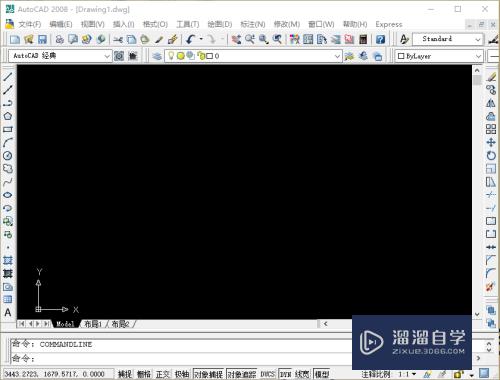500x380 pixels.
Task: Expand the ByLayer color dropdown
Action: coord(478,56)
